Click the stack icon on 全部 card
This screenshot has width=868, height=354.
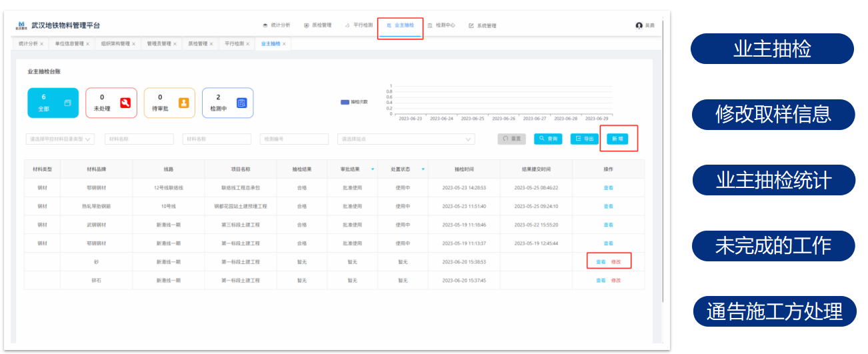point(67,103)
